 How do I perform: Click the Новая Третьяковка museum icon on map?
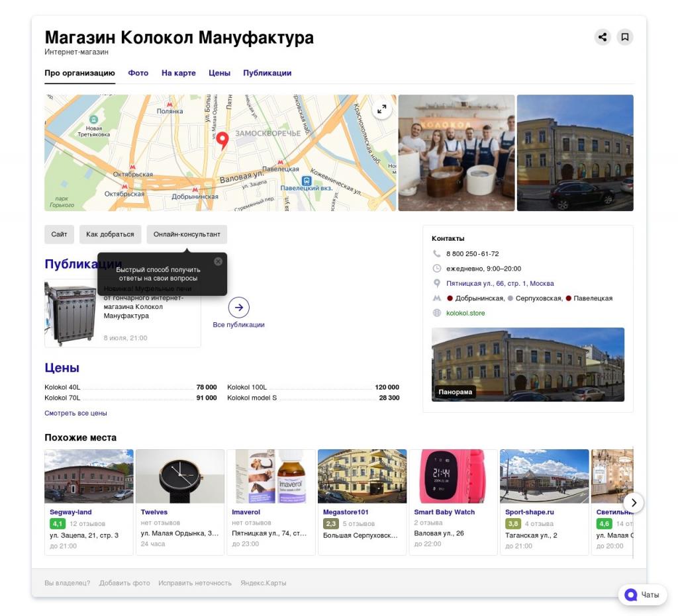93,119
